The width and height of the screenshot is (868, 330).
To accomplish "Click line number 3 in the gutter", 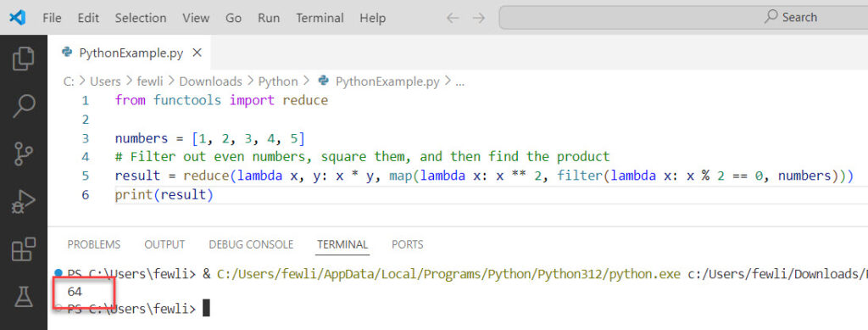I will click(x=85, y=138).
